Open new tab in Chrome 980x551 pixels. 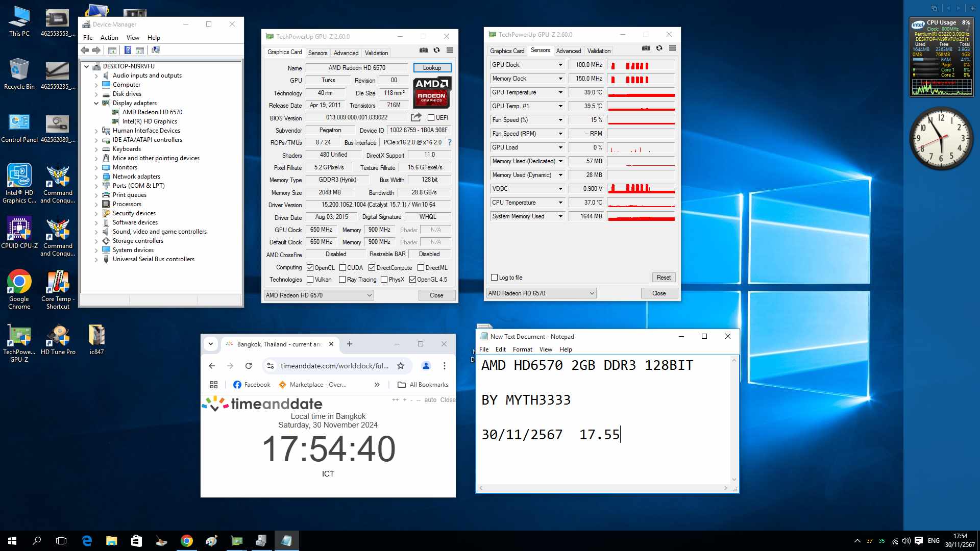pos(350,344)
